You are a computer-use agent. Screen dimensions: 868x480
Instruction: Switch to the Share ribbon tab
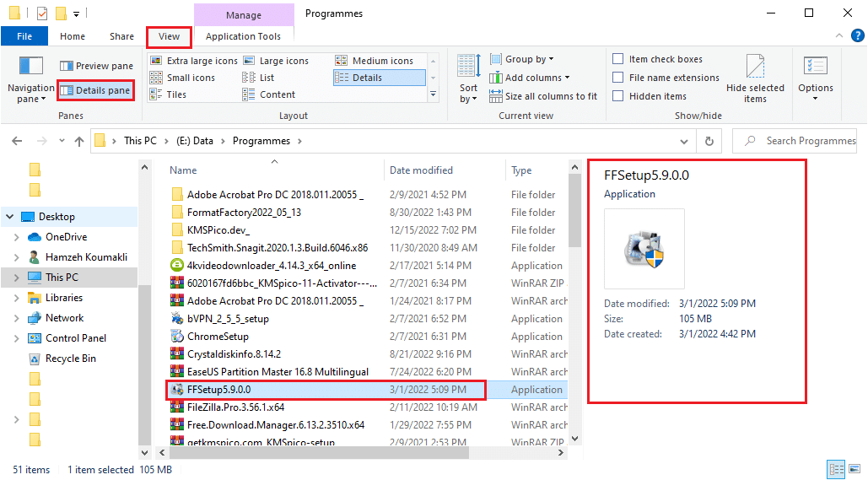(121, 36)
